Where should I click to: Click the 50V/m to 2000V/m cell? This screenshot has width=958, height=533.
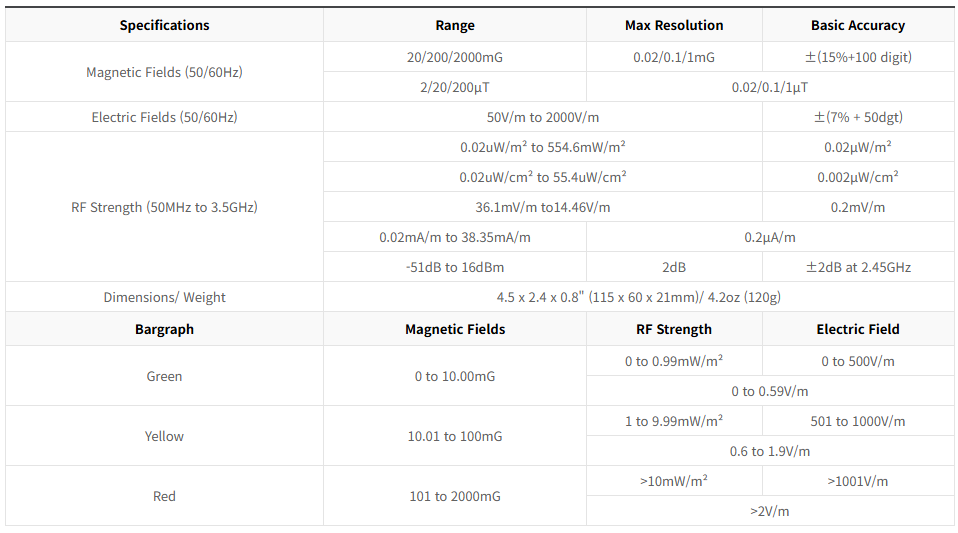543,117
